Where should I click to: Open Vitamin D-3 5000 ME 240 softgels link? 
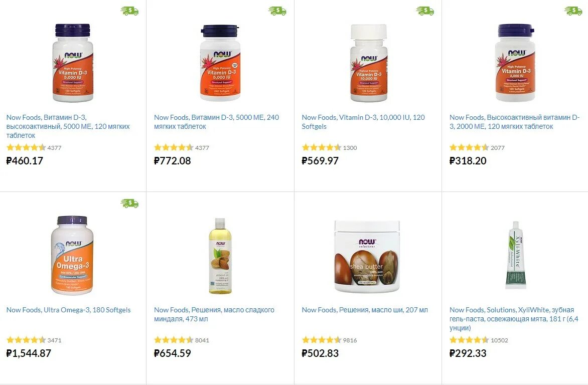[x=216, y=122]
